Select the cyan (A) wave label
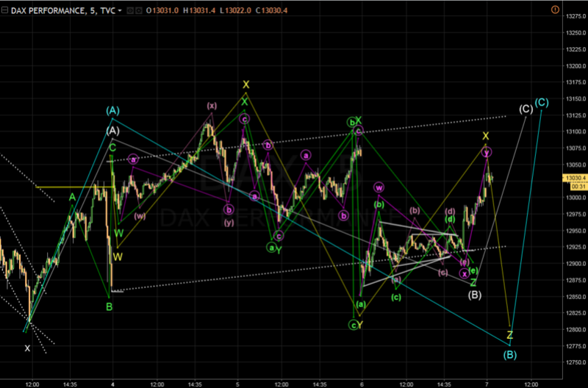This screenshot has width=588, height=388. (112, 110)
